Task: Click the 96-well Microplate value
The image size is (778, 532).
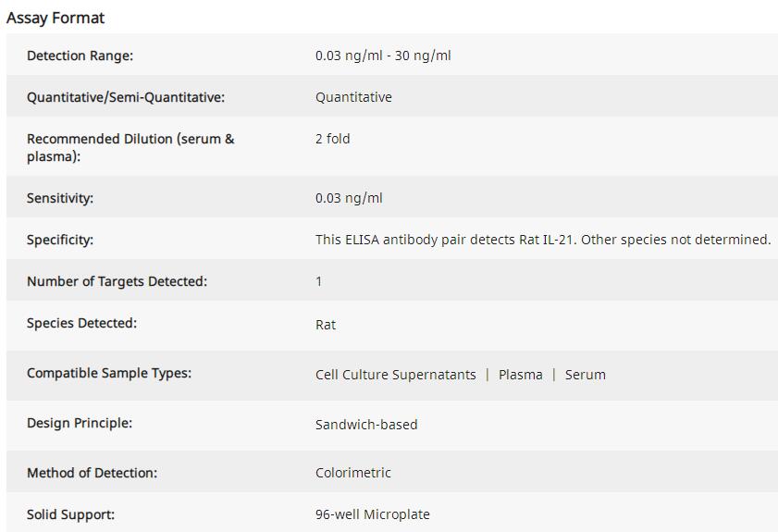Action: pyautogui.click(x=373, y=514)
